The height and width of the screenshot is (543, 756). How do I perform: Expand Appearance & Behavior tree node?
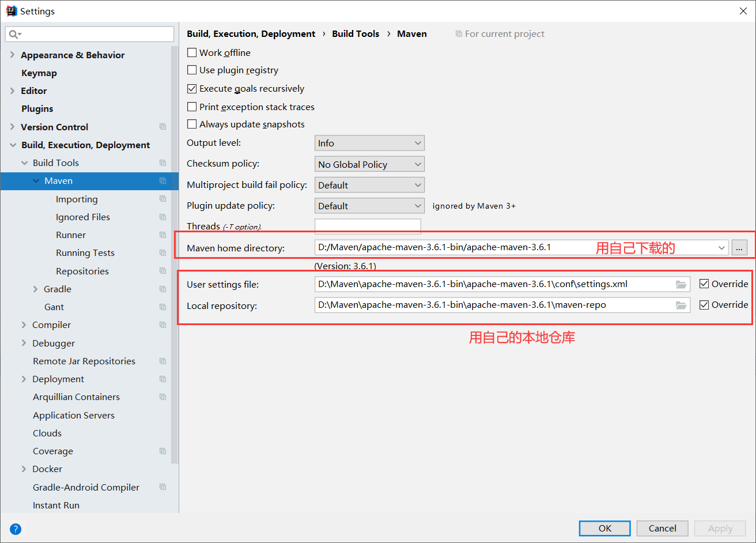click(x=12, y=55)
